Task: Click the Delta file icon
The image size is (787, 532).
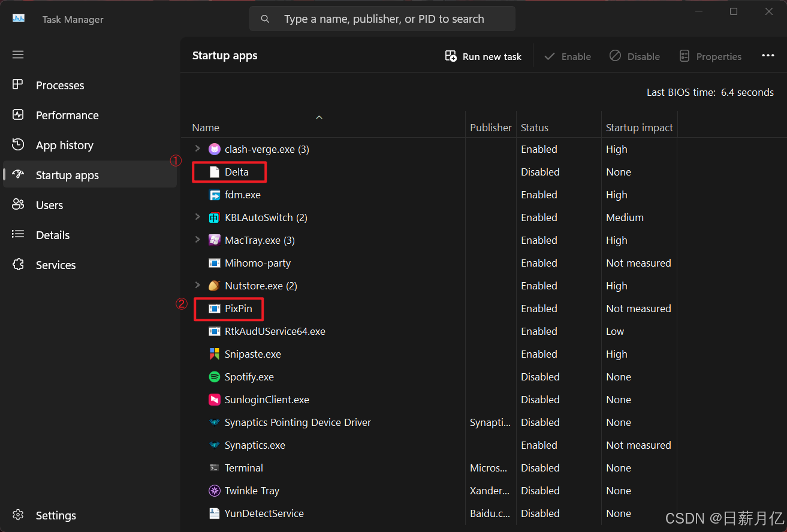Action: (x=214, y=172)
